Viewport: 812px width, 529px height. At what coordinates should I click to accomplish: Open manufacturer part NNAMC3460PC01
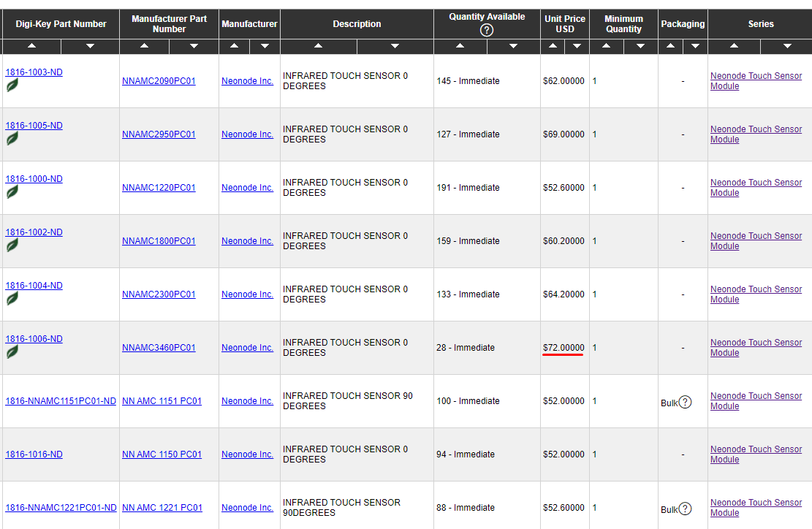pyautogui.click(x=159, y=347)
